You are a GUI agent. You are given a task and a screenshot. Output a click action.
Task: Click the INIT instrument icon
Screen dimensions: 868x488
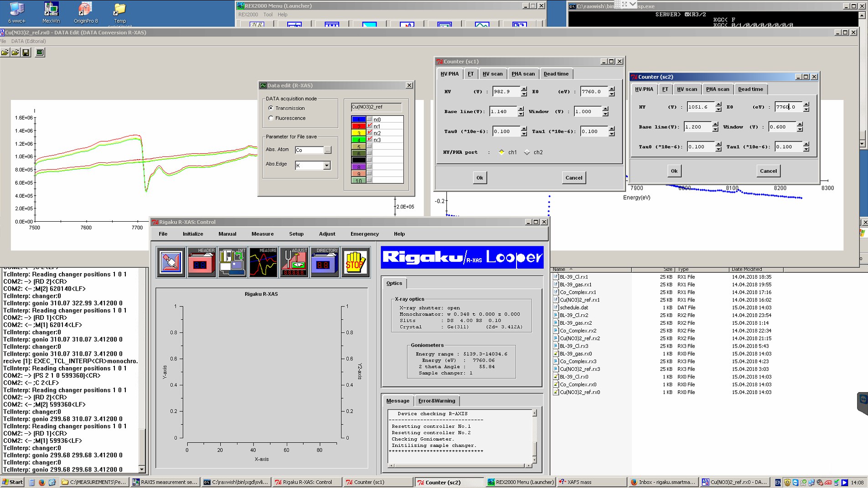pyautogui.click(x=232, y=262)
